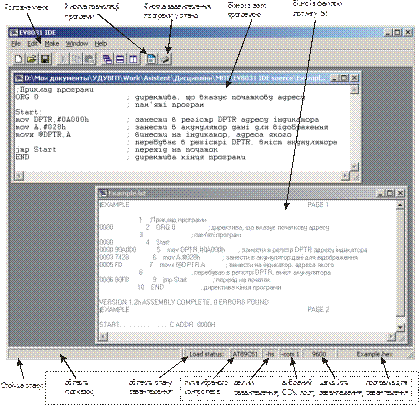Click listing line '0000 90A000' mov DPTR
This screenshot has height=406, width=420.
coord(233,250)
